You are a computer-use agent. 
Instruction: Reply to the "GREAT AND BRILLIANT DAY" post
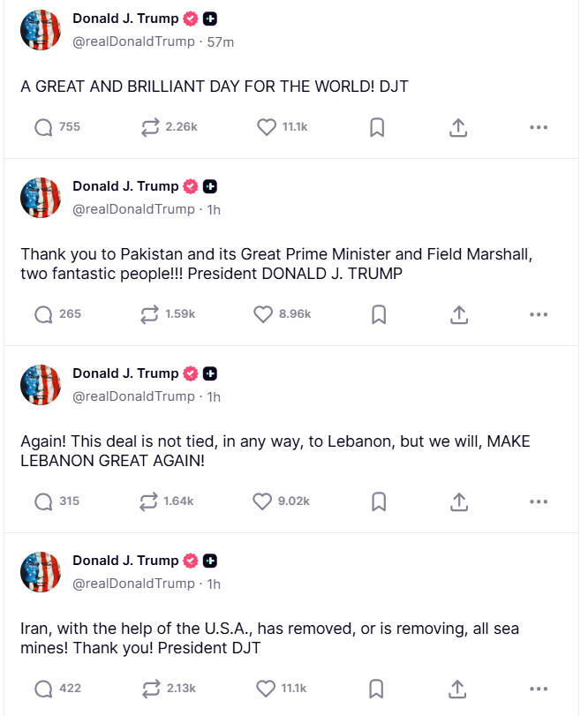click(x=43, y=127)
